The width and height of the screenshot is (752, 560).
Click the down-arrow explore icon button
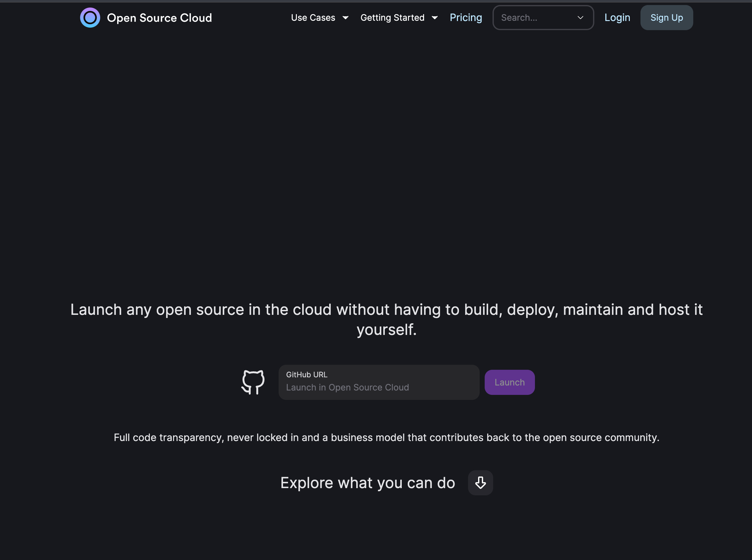pyautogui.click(x=480, y=483)
